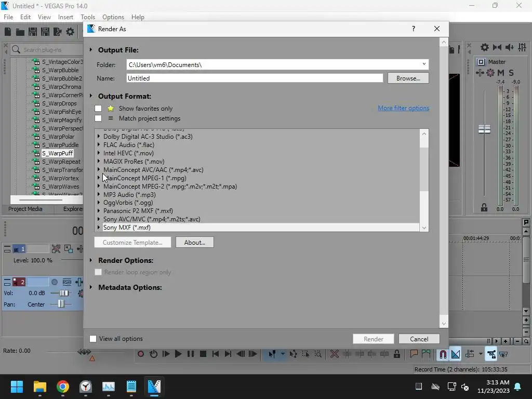Switch to the Project Media tab

[25, 209]
